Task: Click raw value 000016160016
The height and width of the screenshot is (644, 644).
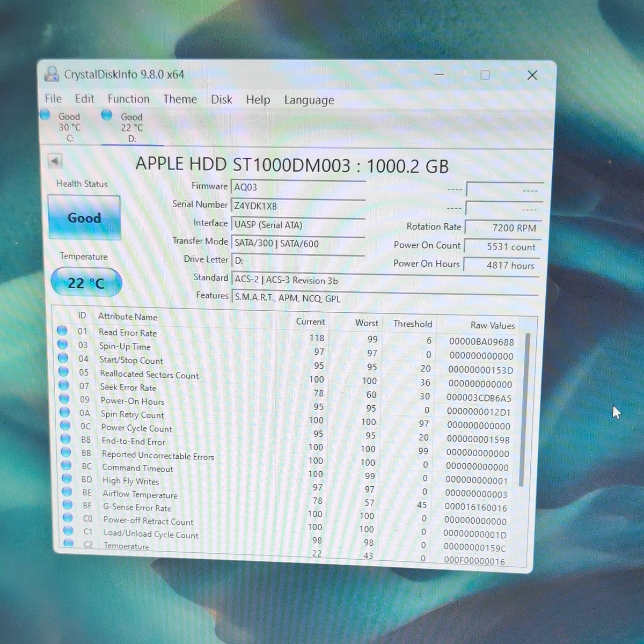Action: click(x=475, y=507)
